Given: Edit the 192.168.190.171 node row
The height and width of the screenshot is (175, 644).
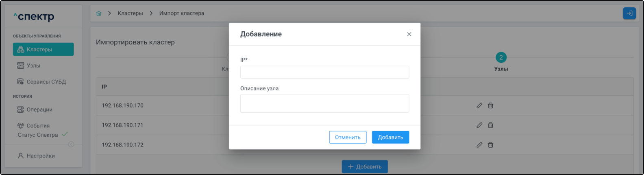Looking at the screenshot, I should (x=479, y=125).
